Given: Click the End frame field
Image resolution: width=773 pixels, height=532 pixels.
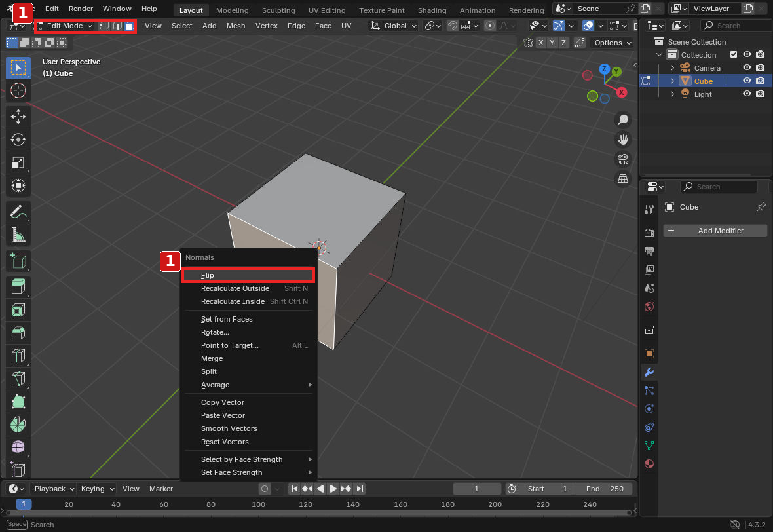Looking at the screenshot, I should [605, 489].
